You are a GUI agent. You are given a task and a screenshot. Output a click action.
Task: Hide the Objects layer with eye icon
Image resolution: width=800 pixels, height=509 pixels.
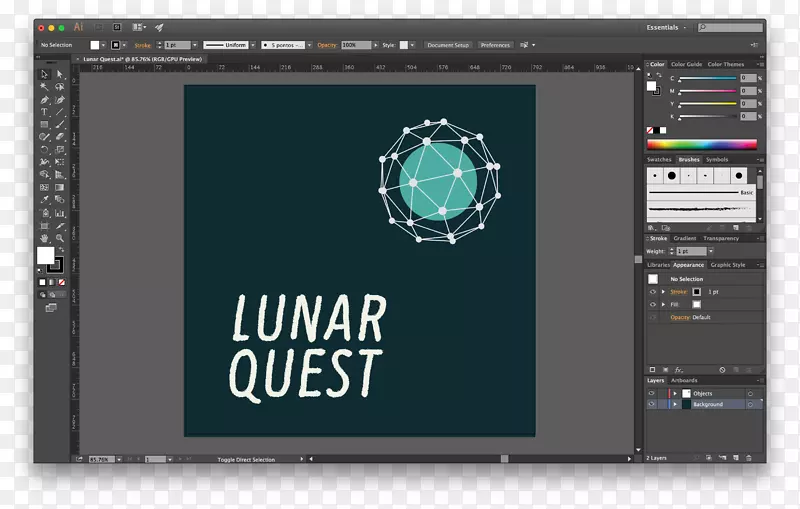click(x=652, y=393)
